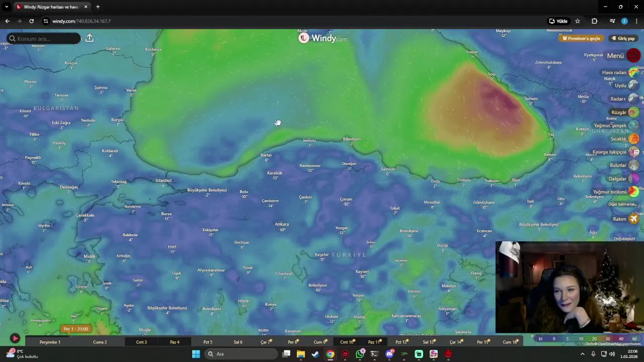Open the Windy Menü button
The image size is (644, 362).
click(x=623, y=55)
